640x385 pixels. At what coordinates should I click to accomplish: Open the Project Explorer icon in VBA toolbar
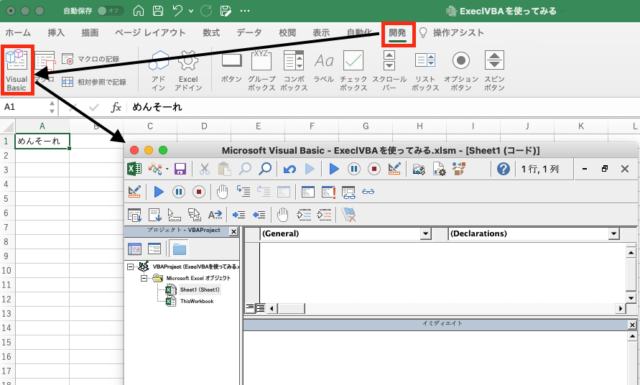coord(419,169)
